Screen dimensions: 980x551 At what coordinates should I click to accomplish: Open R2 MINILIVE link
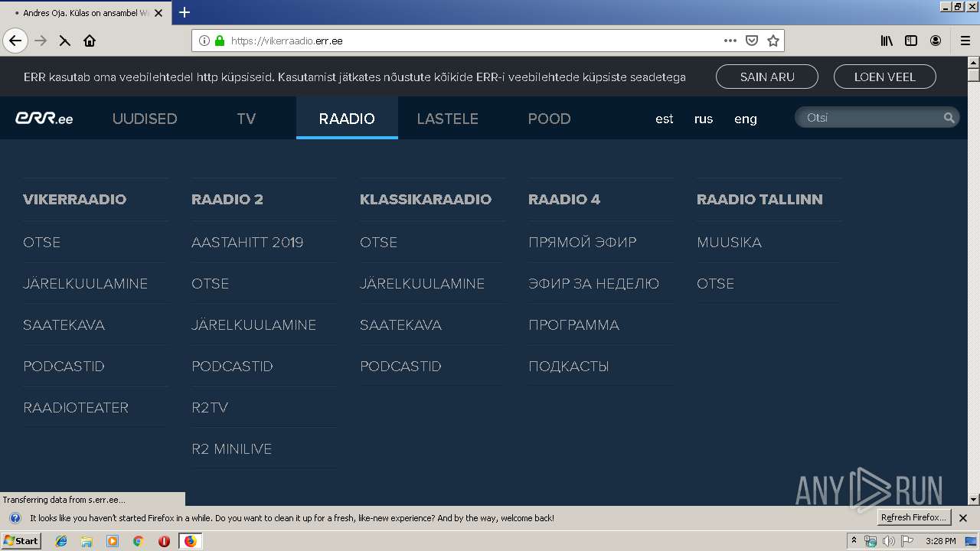pos(231,448)
